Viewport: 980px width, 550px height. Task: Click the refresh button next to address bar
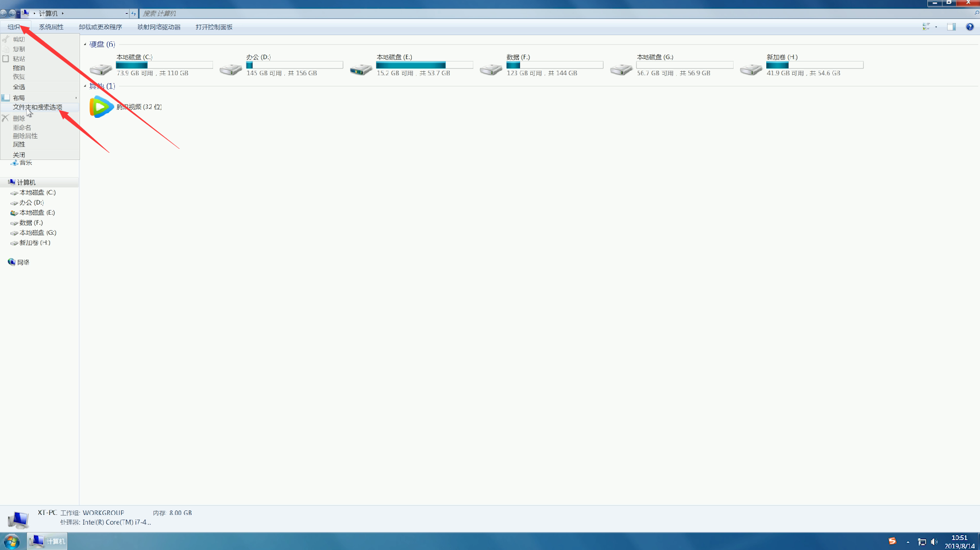(x=133, y=13)
